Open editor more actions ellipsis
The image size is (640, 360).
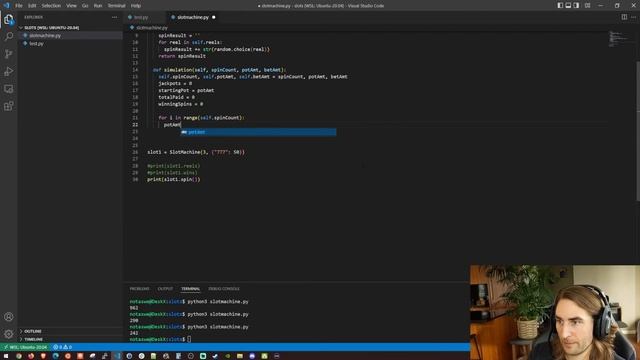click(x=633, y=17)
